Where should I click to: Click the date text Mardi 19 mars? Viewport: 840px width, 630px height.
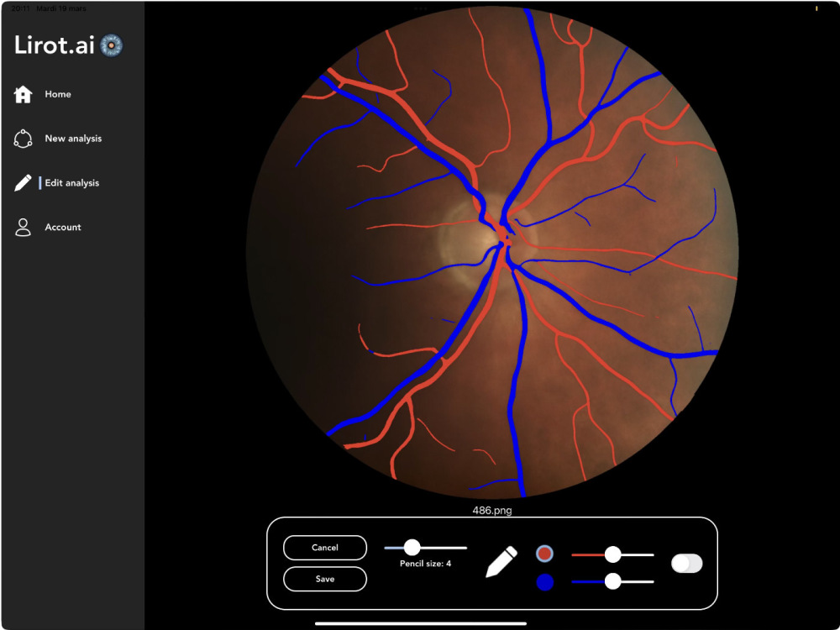pyautogui.click(x=61, y=8)
